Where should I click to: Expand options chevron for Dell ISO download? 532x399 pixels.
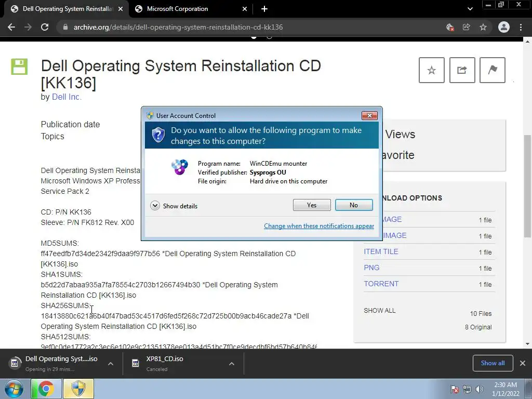pos(111,364)
